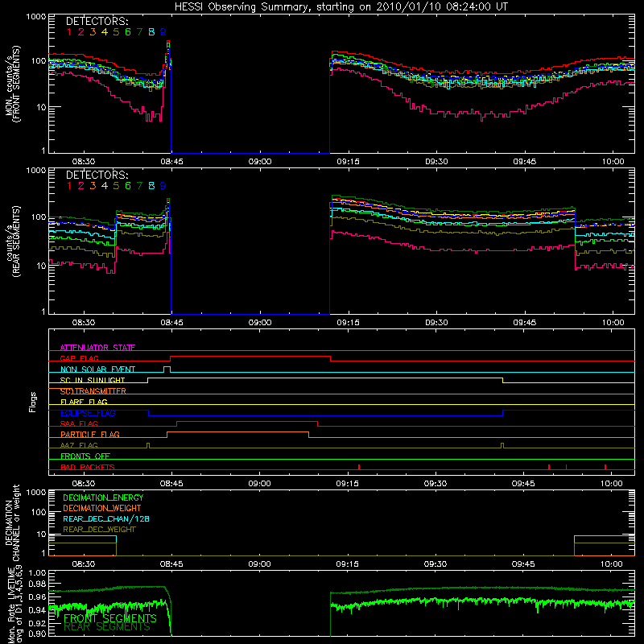Image resolution: width=644 pixels, height=644 pixels.
Task: Select the GAP_FLAG label
Action: 79,358
